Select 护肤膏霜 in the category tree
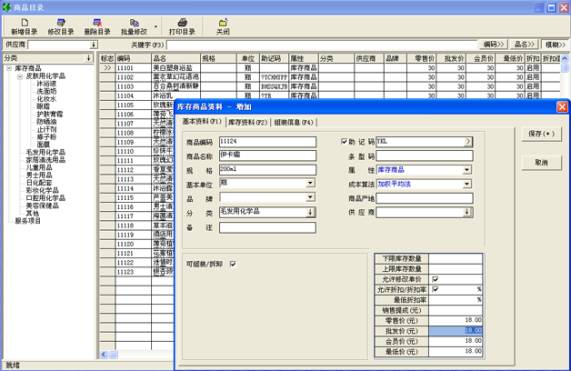This screenshot has height=371, width=571. click(50, 114)
